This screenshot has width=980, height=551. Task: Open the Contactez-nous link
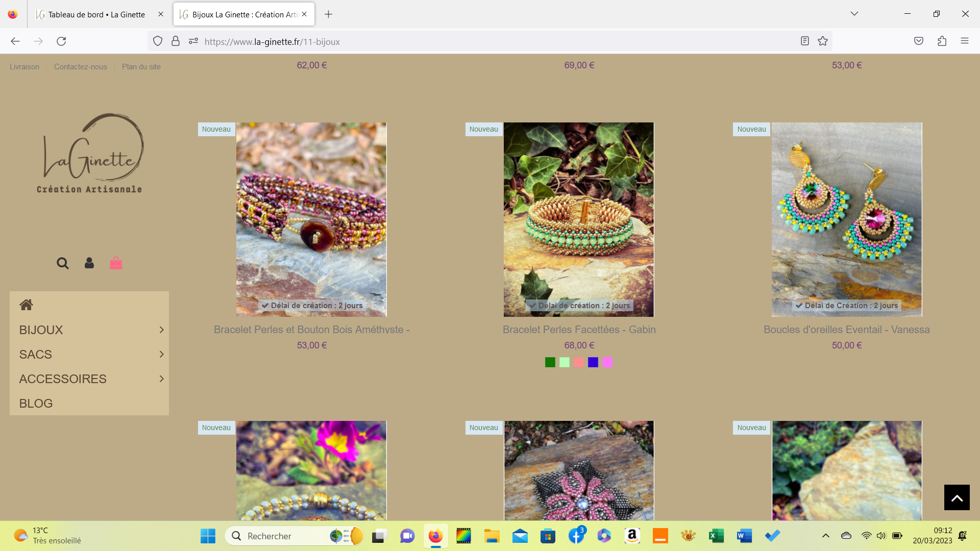(81, 67)
